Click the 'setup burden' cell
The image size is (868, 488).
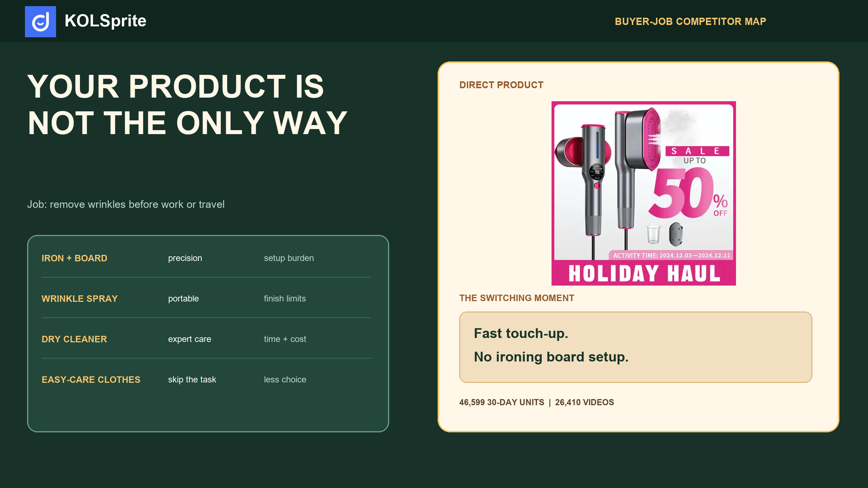click(289, 258)
